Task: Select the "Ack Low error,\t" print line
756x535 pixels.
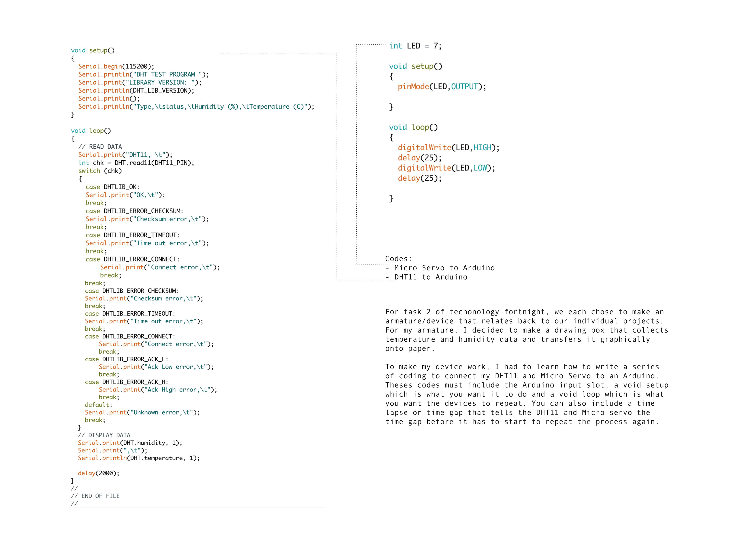Action: [156, 367]
